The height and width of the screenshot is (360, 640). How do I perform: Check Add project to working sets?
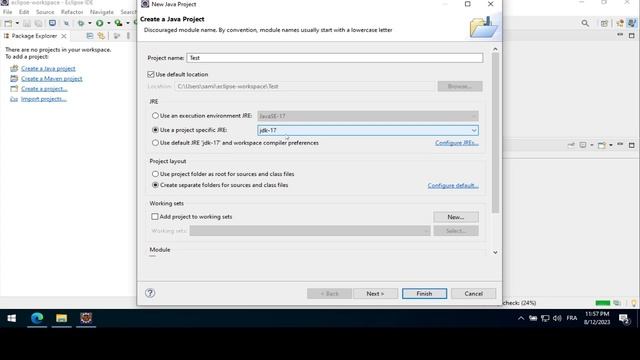tap(155, 217)
